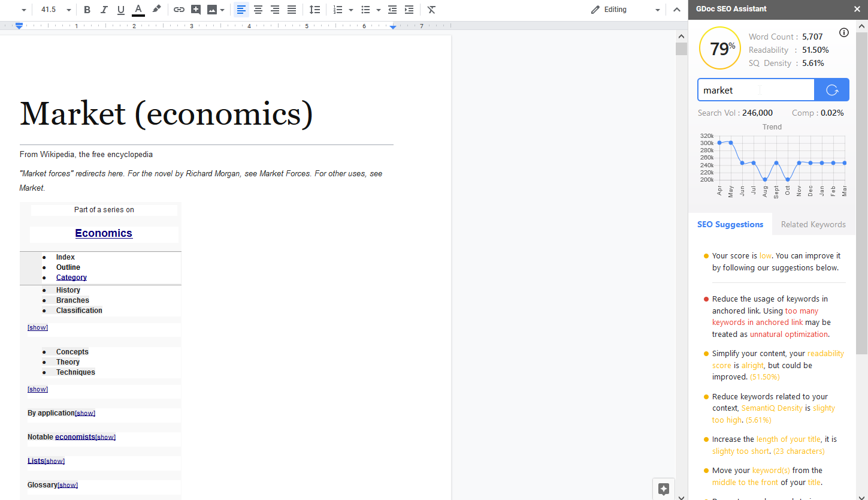Align text right
868x500 pixels.
click(x=275, y=10)
